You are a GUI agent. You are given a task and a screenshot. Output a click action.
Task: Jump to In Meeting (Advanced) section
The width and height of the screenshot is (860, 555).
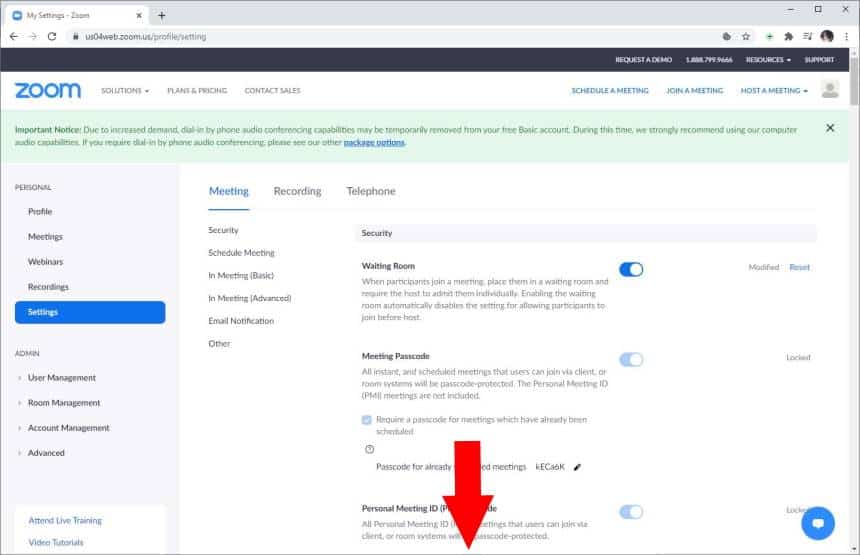(x=250, y=298)
